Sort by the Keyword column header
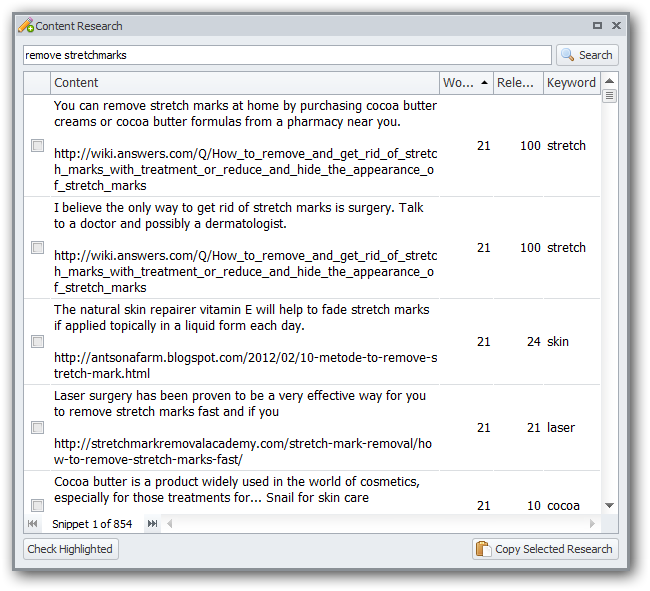The image size is (650, 591). pyautogui.click(x=572, y=82)
